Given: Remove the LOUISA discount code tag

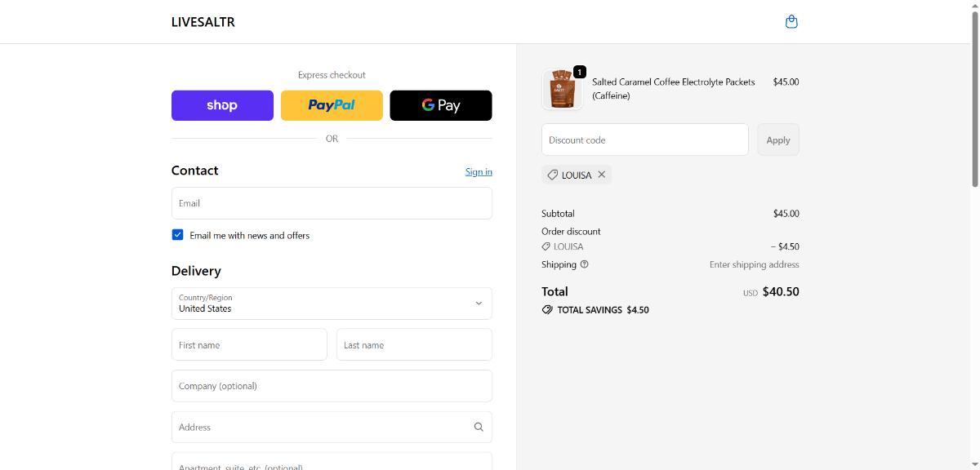Looking at the screenshot, I should [602, 175].
